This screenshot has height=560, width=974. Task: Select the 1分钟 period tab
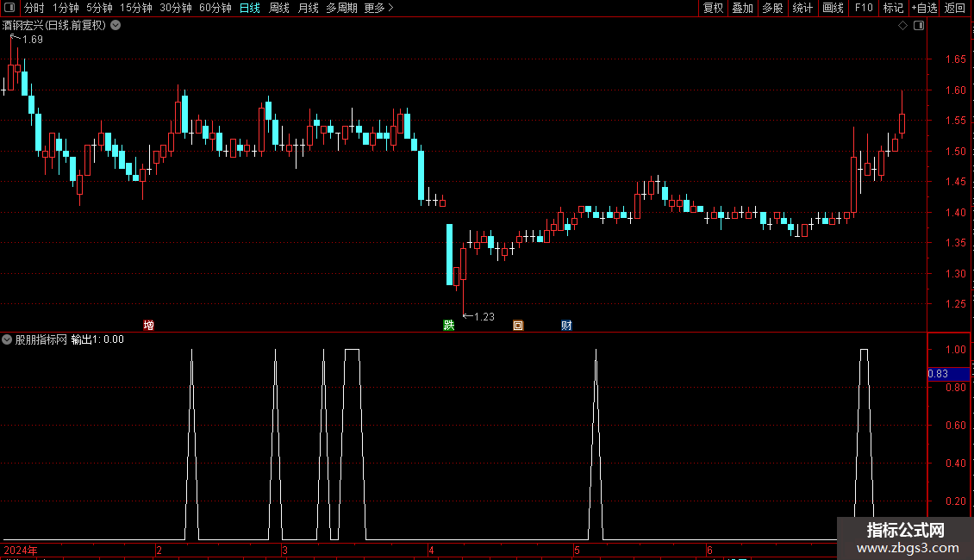pos(66,8)
